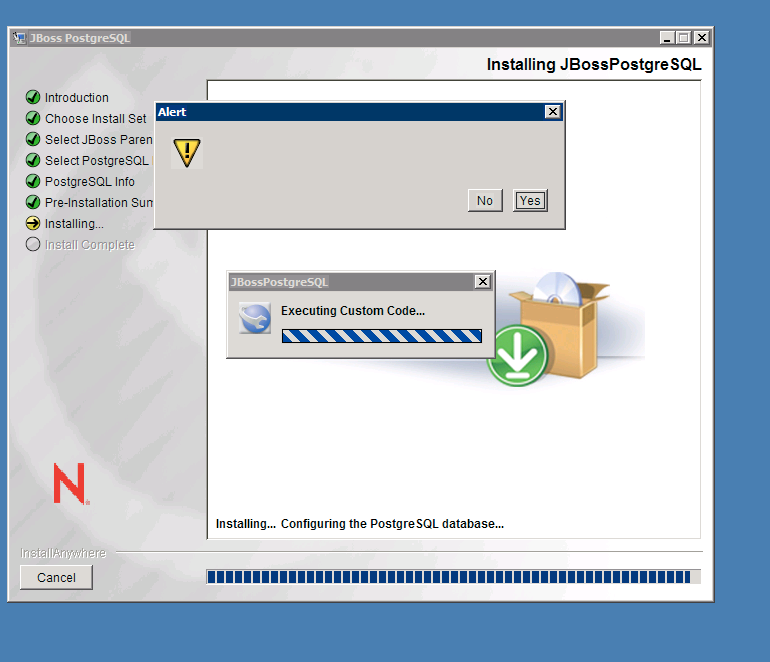
Task: Close the JBossPostgreSQL progress popup
Action: point(483,281)
